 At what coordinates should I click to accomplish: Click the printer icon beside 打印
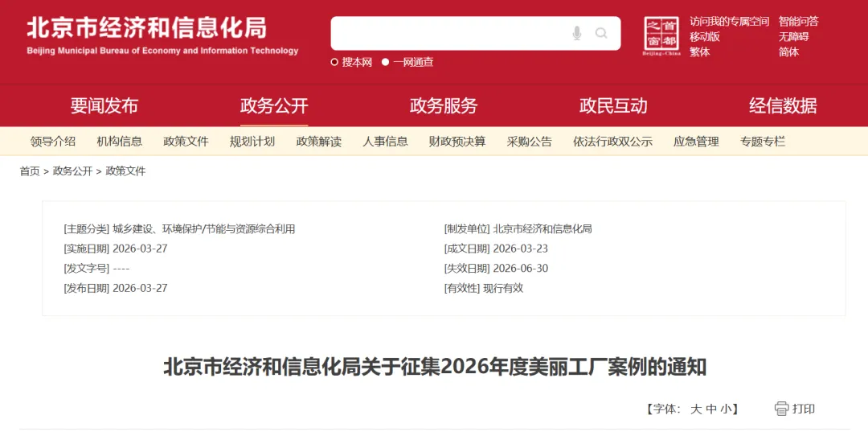pos(781,409)
